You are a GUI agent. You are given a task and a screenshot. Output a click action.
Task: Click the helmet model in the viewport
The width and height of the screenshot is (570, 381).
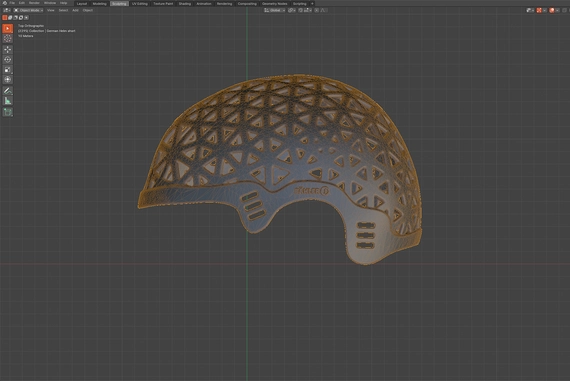pyautogui.click(x=280, y=169)
